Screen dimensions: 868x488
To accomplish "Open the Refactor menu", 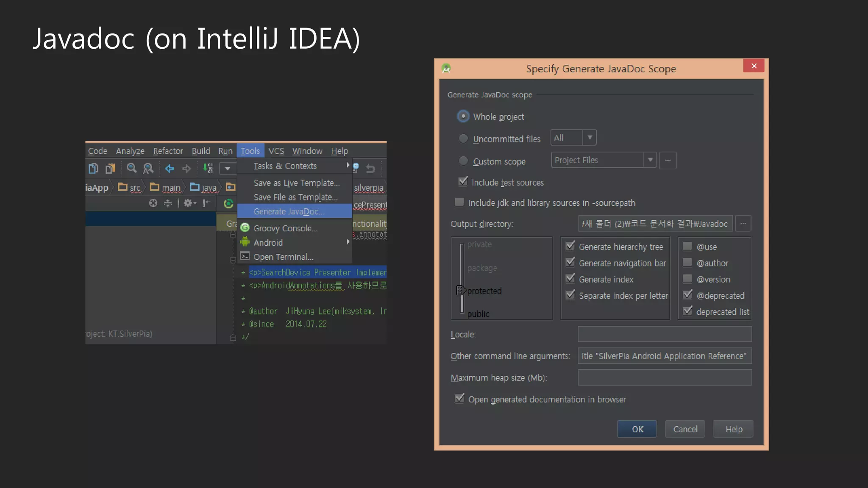I will [x=168, y=151].
